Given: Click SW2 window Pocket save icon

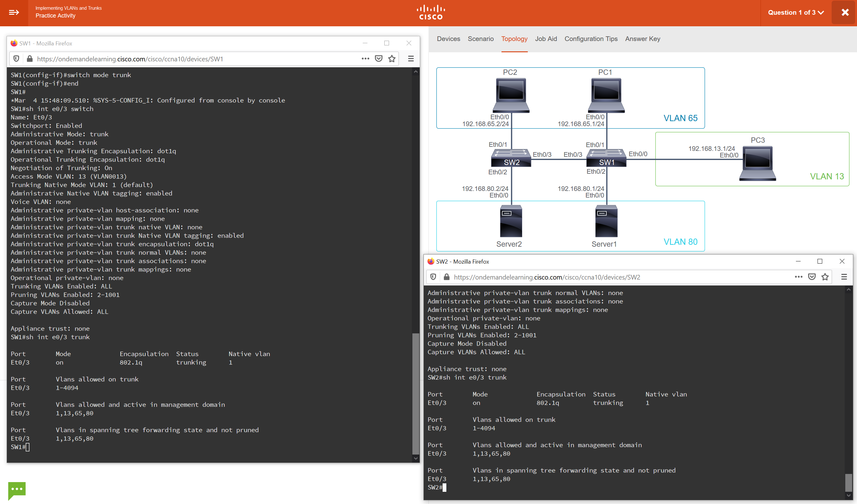Looking at the screenshot, I should tap(812, 277).
